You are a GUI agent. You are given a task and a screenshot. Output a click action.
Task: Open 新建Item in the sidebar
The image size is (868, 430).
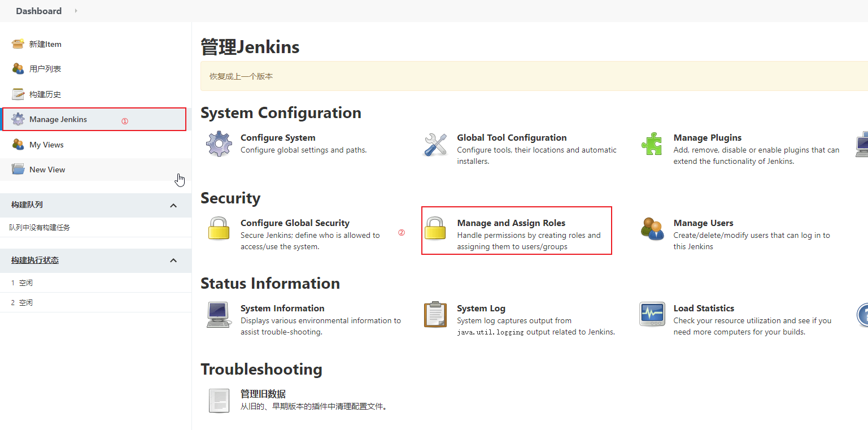45,44
